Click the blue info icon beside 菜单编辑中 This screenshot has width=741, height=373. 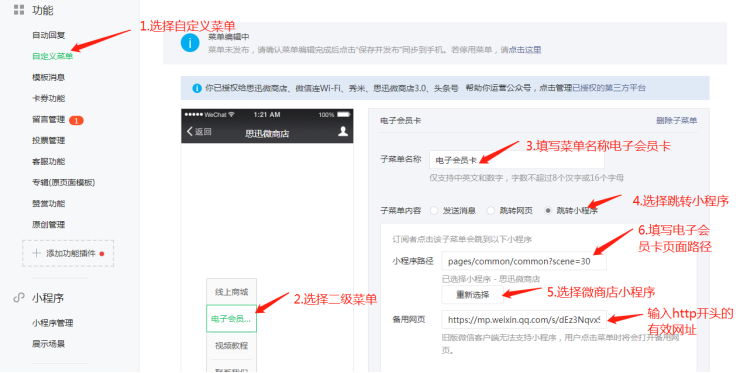point(190,43)
